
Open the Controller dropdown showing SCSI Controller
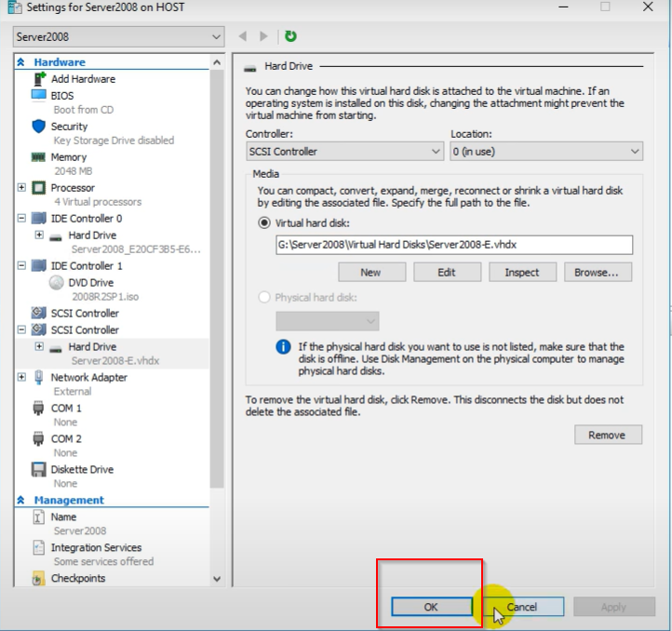point(345,152)
